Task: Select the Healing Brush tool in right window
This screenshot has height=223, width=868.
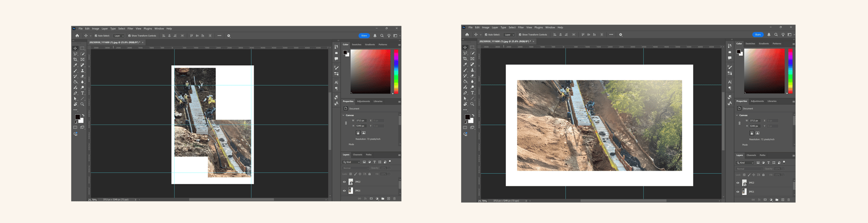Action: [x=472, y=64]
